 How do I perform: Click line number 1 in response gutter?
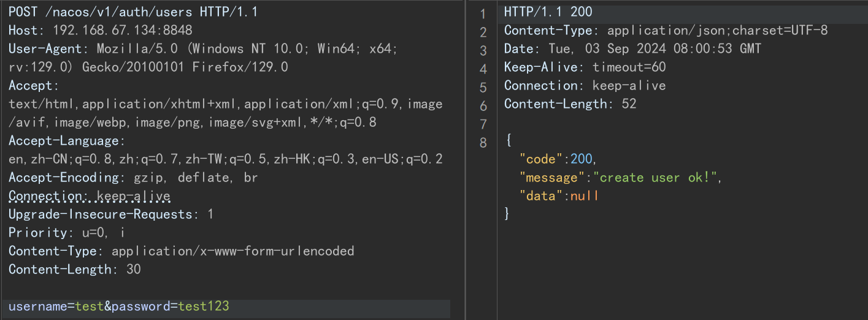pyautogui.click(x=483, y=13)
